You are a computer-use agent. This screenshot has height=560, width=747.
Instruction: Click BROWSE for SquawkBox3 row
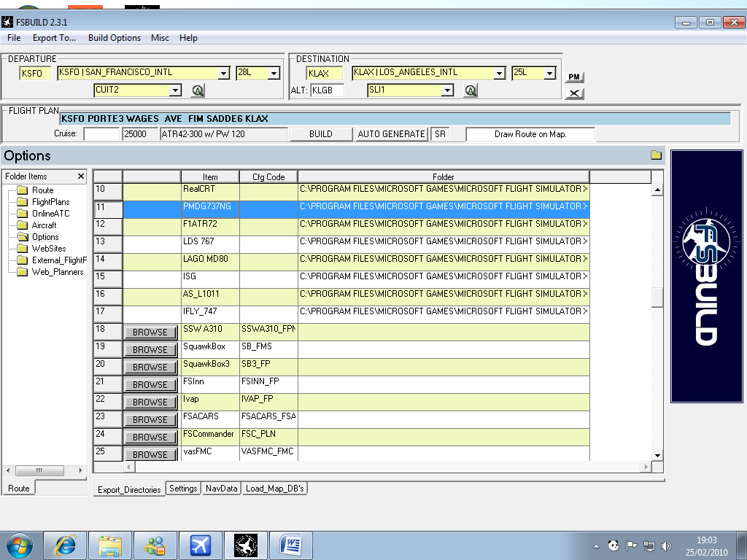150,367
